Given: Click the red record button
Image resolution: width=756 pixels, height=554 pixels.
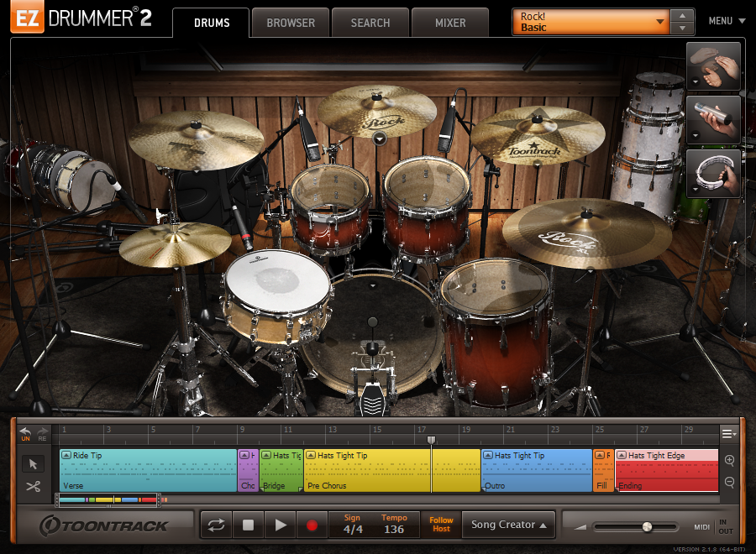Looking at the screenshot, I should pos(312,525).
